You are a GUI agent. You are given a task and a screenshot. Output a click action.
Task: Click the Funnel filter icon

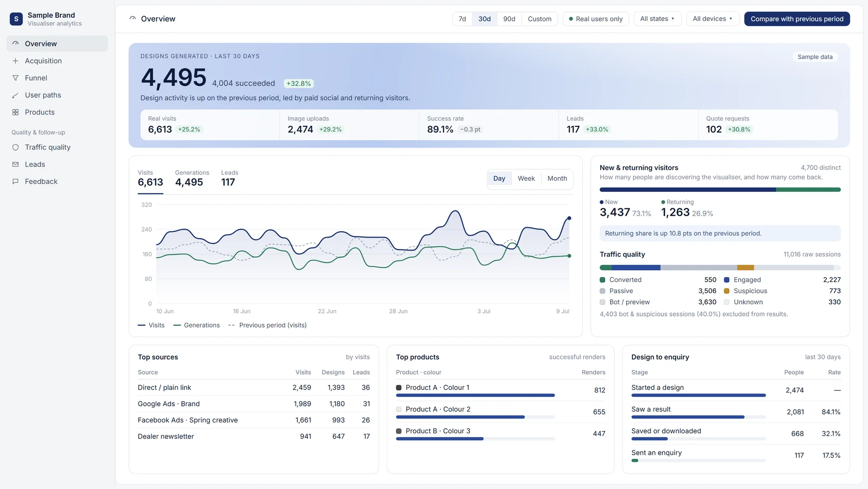(x=16, y=78)
